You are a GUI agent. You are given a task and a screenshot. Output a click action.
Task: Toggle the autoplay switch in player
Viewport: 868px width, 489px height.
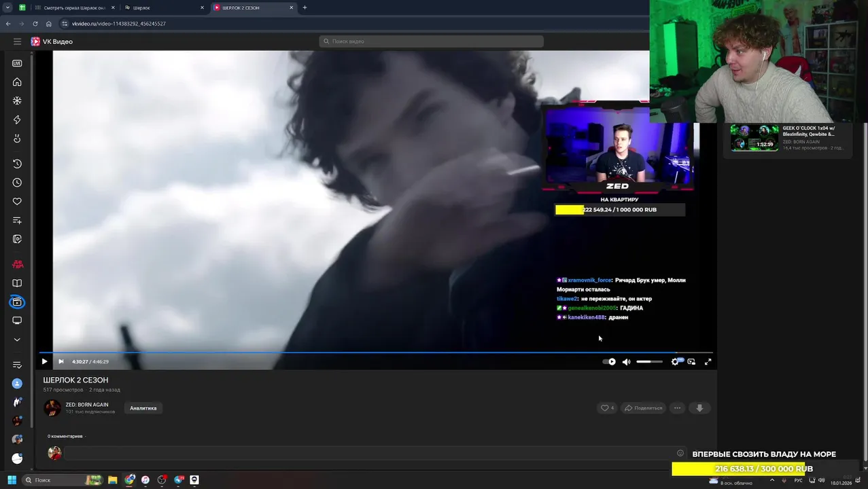pyautogui.click(x=609, y=361)
